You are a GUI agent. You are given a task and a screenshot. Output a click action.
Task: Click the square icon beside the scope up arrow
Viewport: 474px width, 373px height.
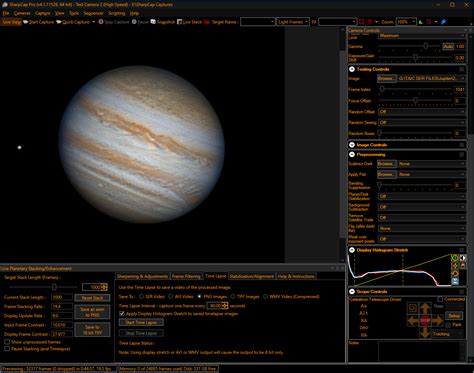coord(413,308)
